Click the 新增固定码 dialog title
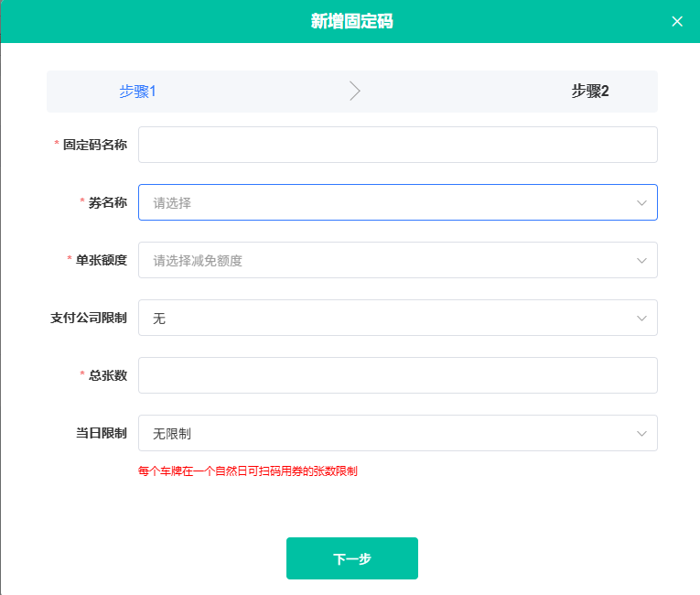700x595 pixels. click(351, 21)
